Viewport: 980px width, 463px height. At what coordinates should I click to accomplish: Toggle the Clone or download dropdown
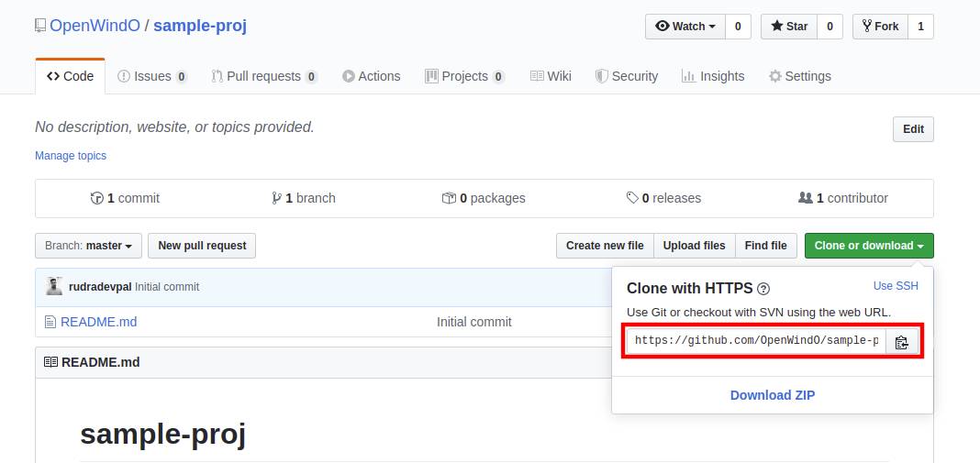[869, 246]
